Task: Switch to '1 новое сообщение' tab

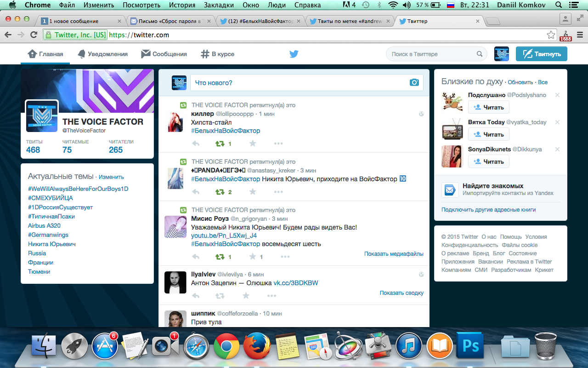Action: click(x=81, y=21)
